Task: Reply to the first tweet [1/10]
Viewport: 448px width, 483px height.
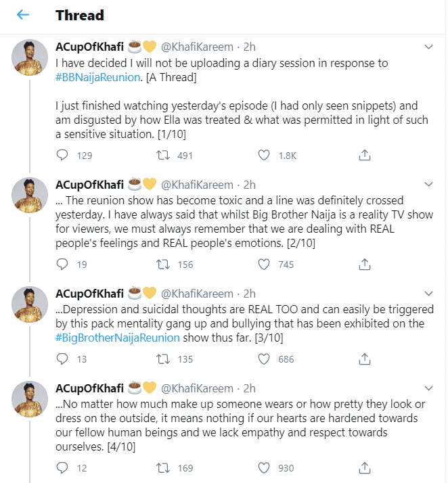Action: [x=62, y=156]
